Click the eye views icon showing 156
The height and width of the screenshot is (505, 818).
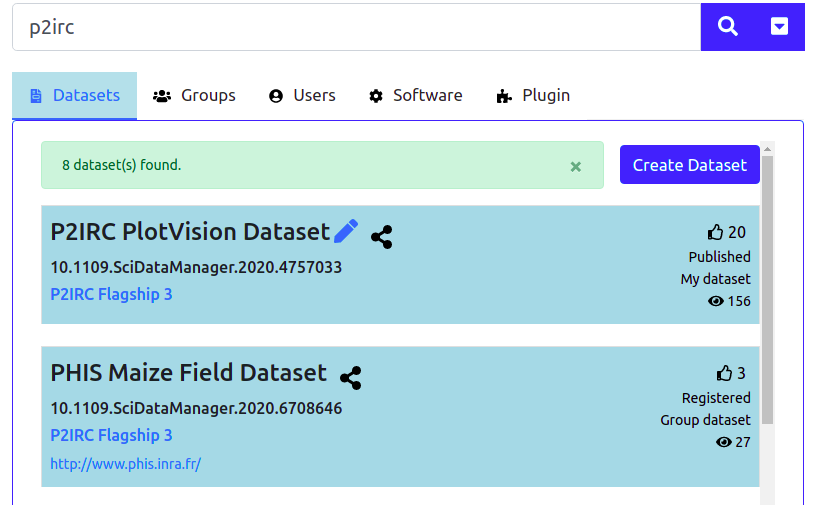(715, 301)
